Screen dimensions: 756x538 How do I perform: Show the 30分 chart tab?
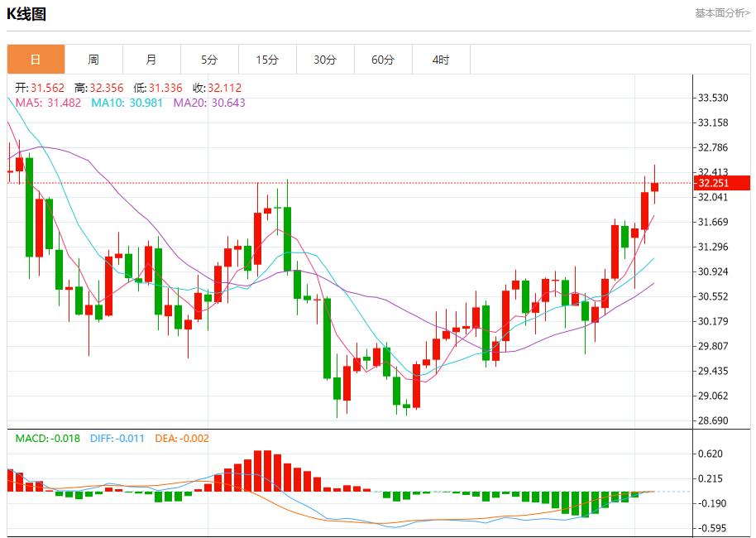coord(325,60)
